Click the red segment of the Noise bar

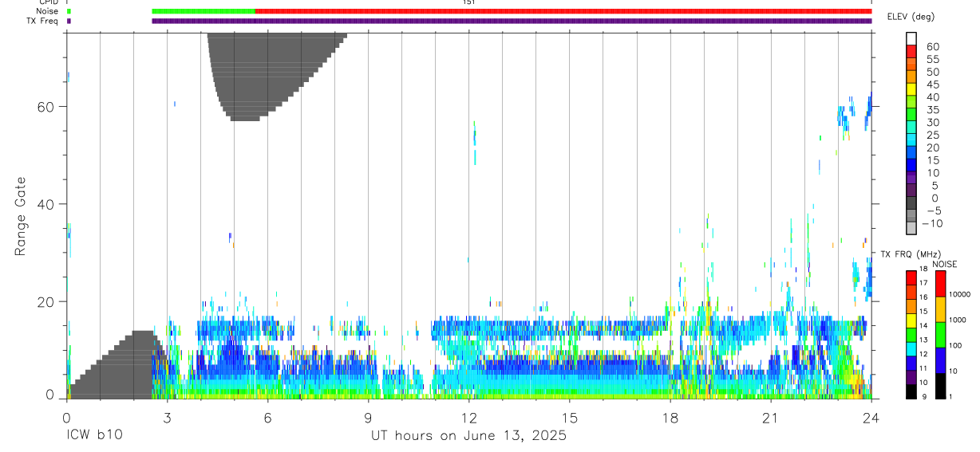coord(563,11)
